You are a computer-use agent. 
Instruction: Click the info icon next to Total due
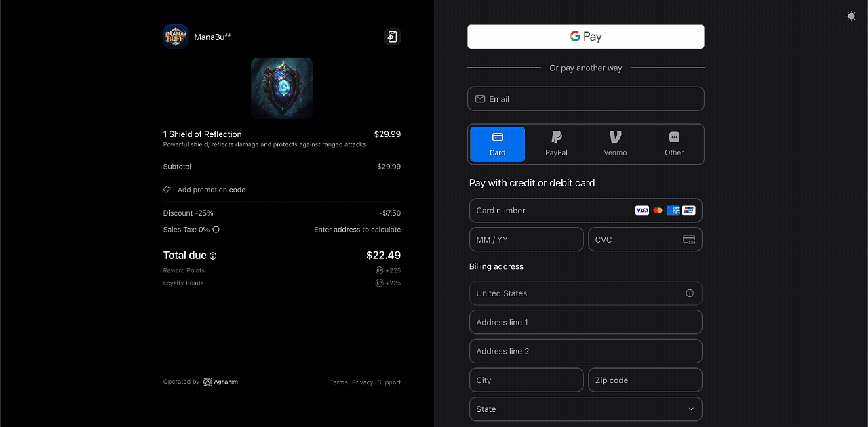pyautogui.click(x=213, y=256)
